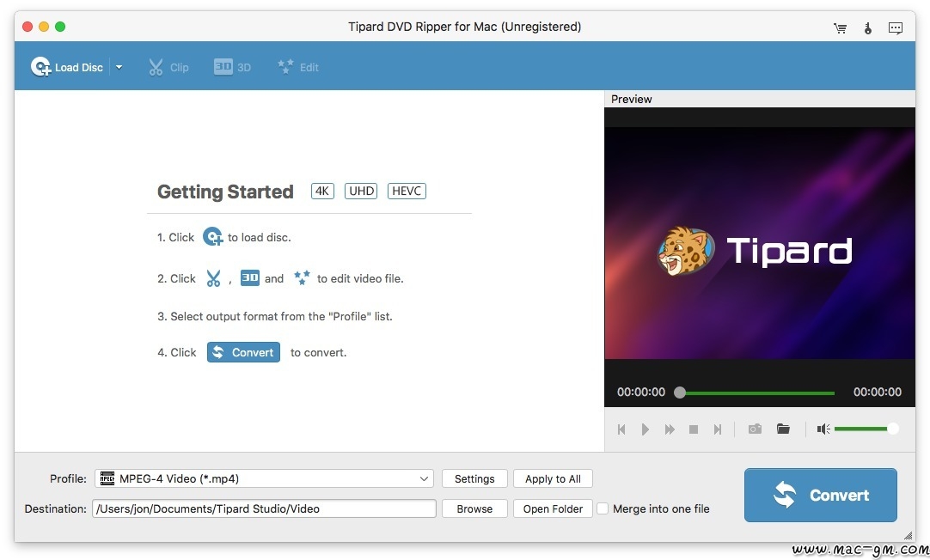Take a snapshot with camera icon

[755, 429]
